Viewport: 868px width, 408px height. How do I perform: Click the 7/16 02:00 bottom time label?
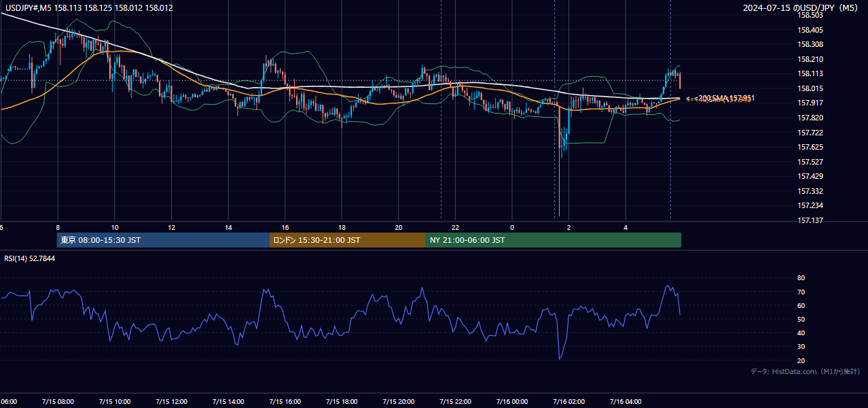click(569, 402)
